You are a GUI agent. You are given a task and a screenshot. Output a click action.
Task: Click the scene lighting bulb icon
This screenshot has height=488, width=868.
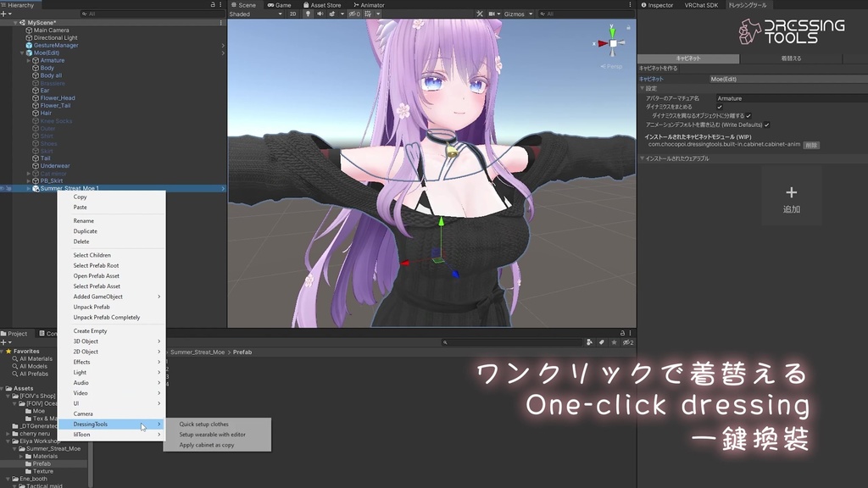309,14
